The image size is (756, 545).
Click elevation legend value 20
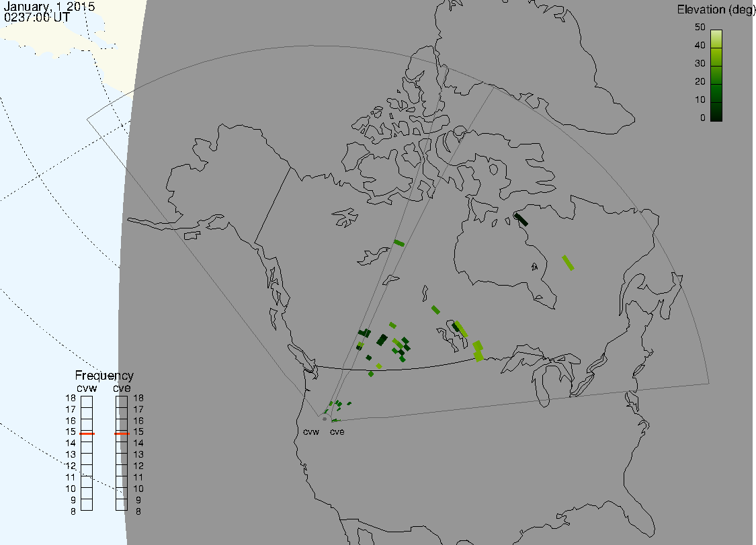click(x=700, y=81)
